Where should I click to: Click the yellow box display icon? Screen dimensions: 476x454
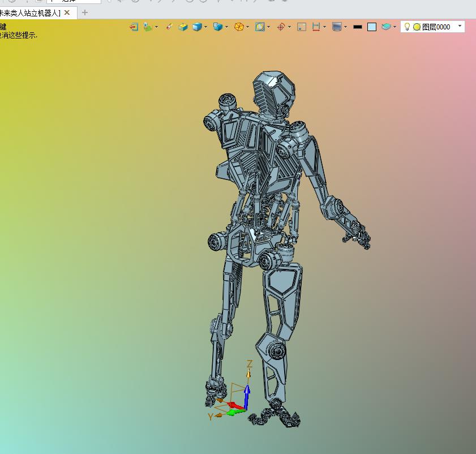point(183,27)
